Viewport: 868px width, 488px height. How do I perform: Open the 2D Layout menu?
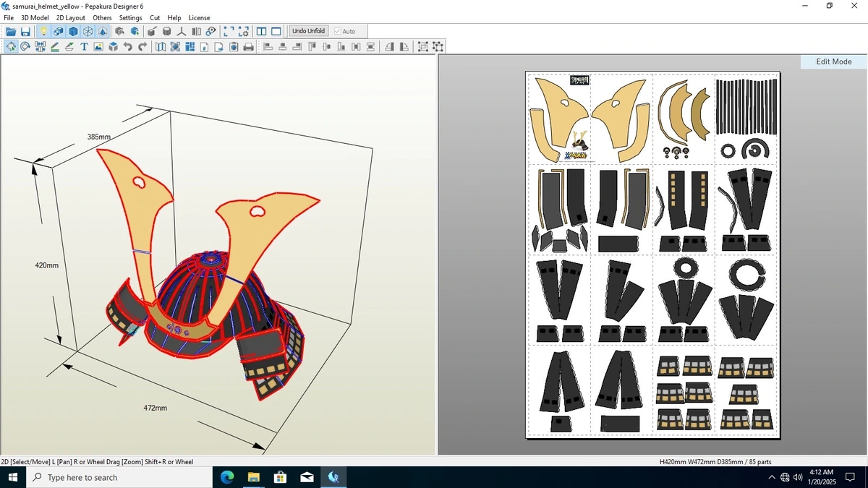point(71,17)
